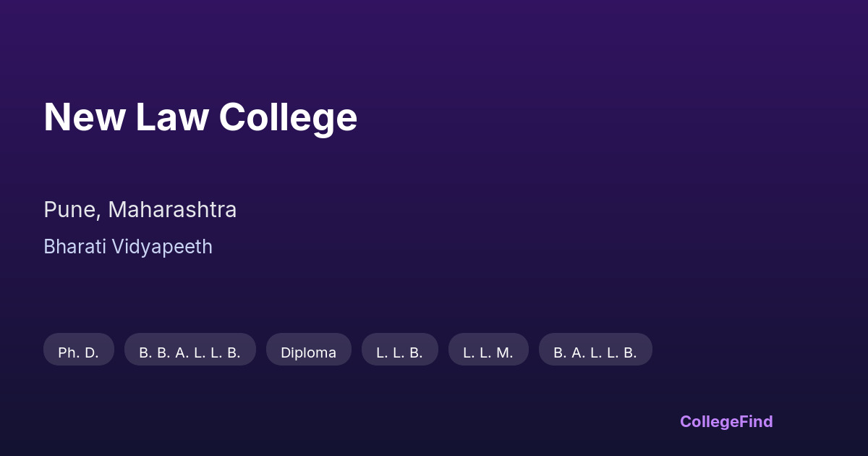This screenshot has height=456, width=868.
Task: Open the Bharati Vidyapeeth university link
Action: point(128,247)
